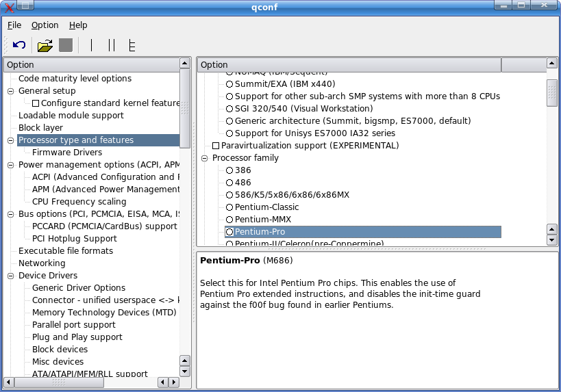561x392 pixels.
Task: Open Plug and Play support entry
Action: pyautogui.click(x=77, y=337)
